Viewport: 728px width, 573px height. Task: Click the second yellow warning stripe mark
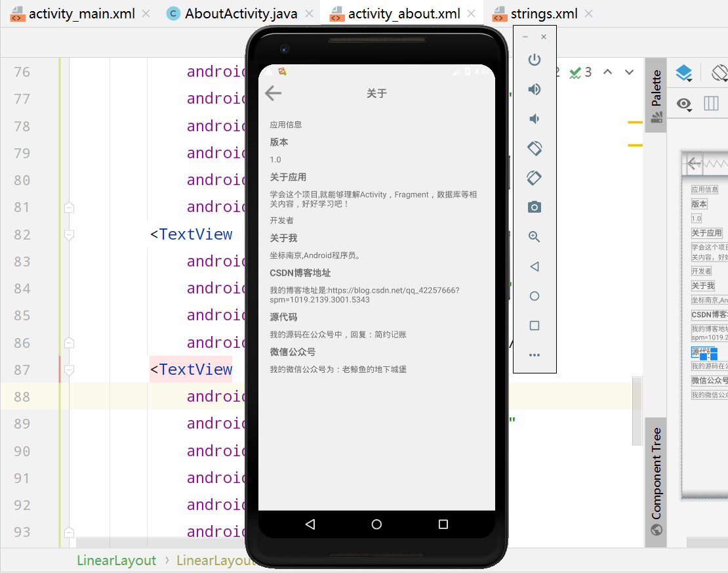click(x=635, y=146)
